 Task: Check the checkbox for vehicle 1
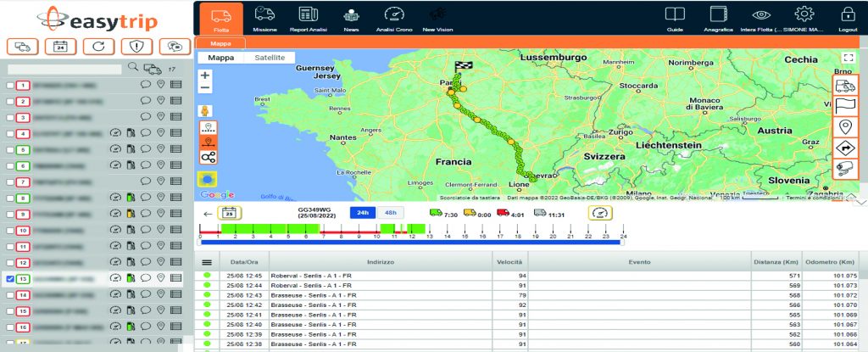pyautogui.click(x=10, y=86)
